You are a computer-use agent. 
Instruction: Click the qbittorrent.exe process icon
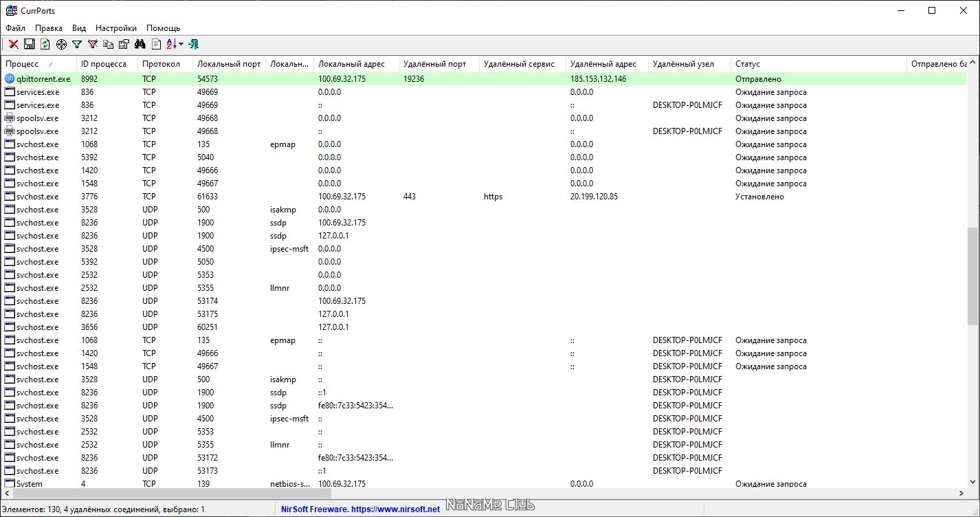point(10,79)
